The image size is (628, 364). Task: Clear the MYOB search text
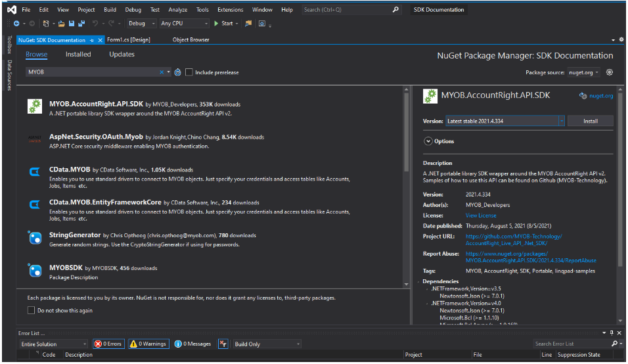(162, 72)
